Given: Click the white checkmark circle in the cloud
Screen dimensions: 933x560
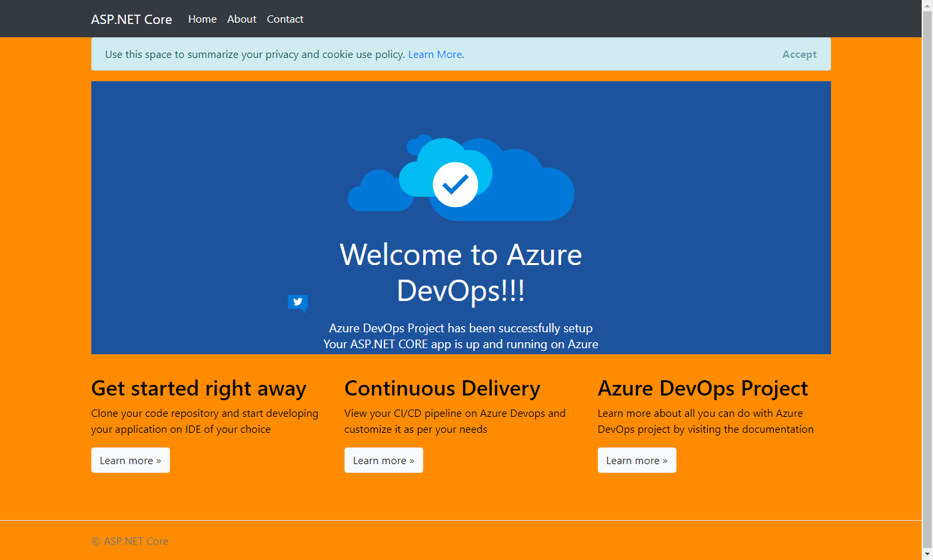Looking at the screenshot, I should click(x=455, y=184).
